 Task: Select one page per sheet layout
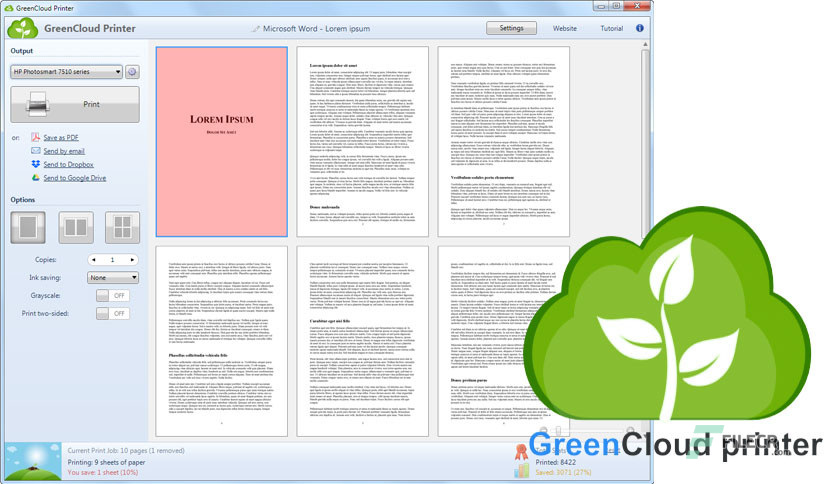pyautogui.click(x=28, y=227)
